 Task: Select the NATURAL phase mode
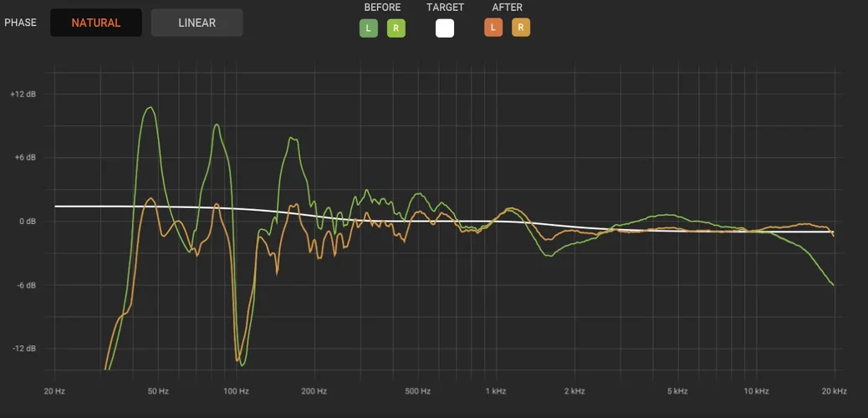[96, 23]
